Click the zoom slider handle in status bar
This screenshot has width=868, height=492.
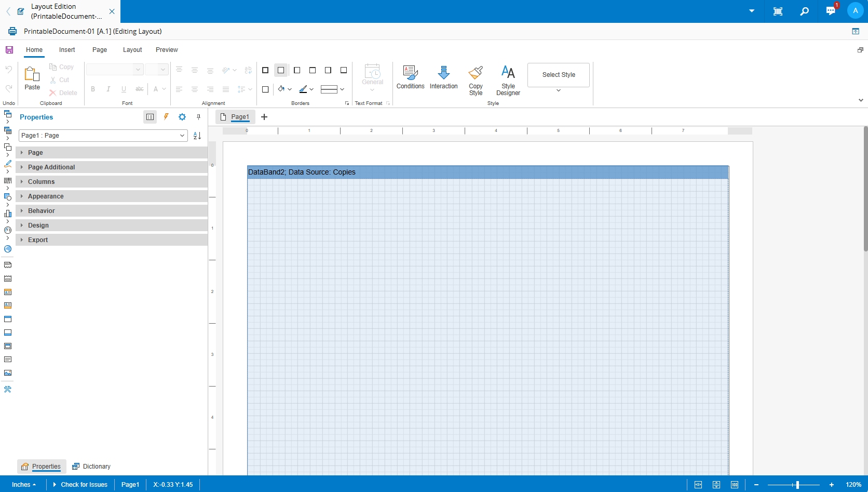tap(797, 485)
